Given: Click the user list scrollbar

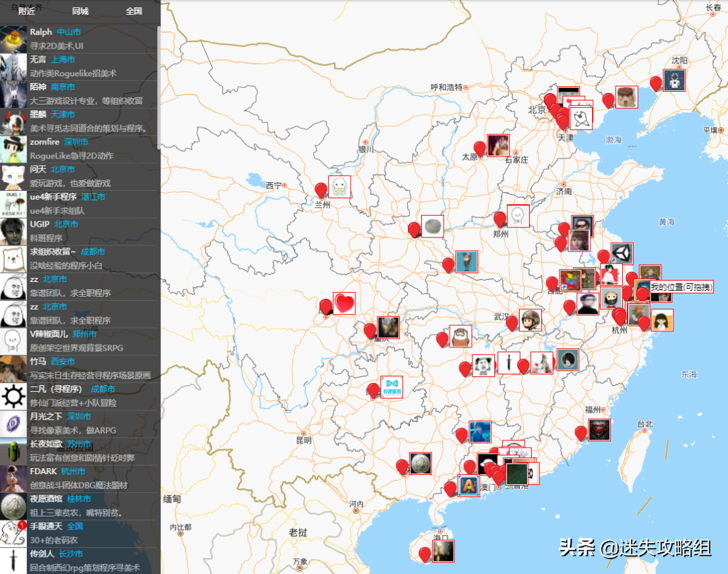Looking at the screenshot, I should [159, 87].
